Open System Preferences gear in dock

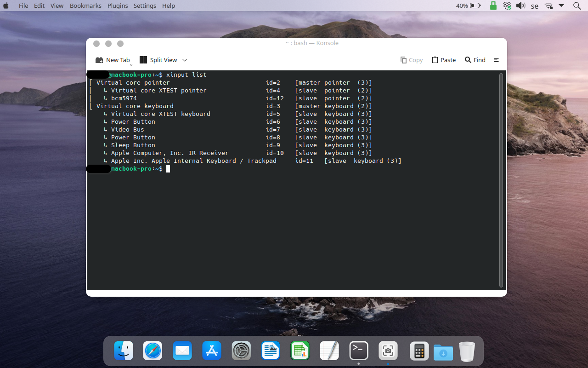pos(241,351)
